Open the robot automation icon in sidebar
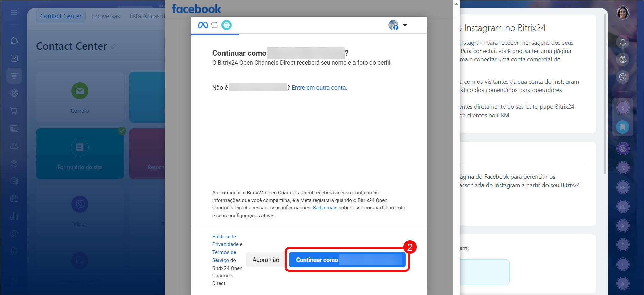Viewport: 644px width, 295px height. click(x=14, y=146)
